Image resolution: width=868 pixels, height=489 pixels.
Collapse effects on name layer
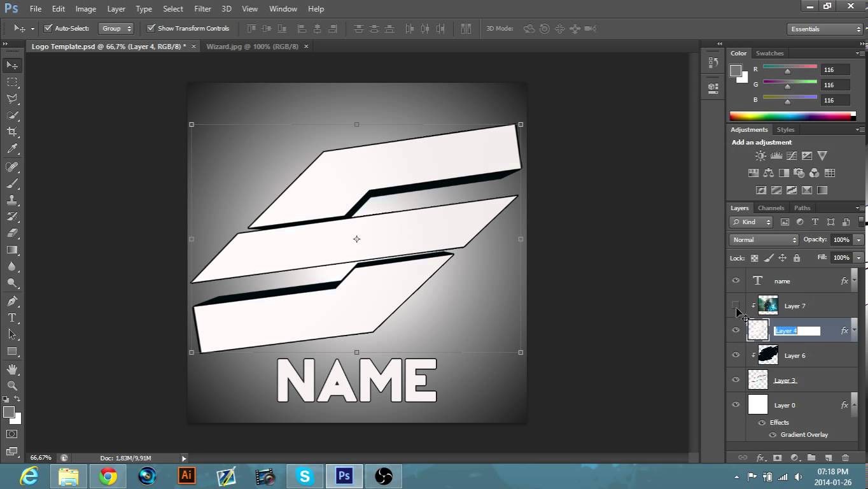pos(854,281)
